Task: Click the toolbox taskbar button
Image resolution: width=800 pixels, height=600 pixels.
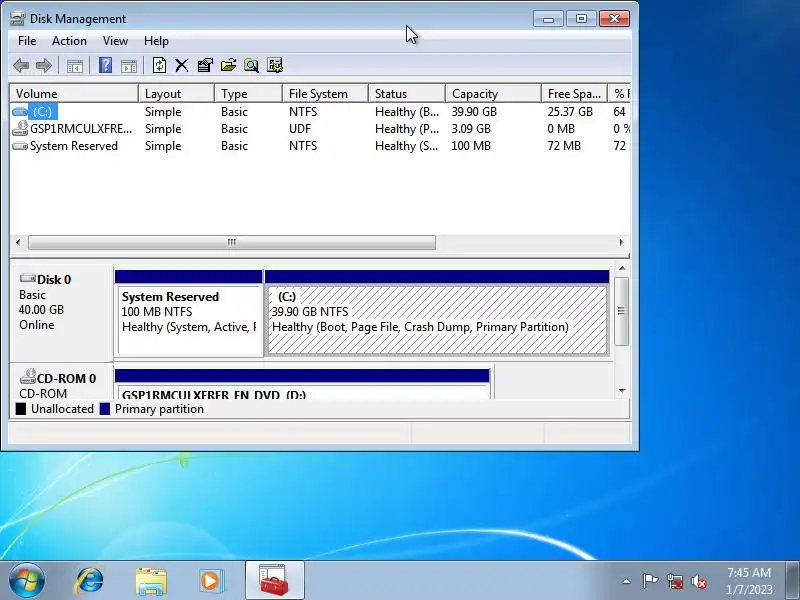Action: 274,580
